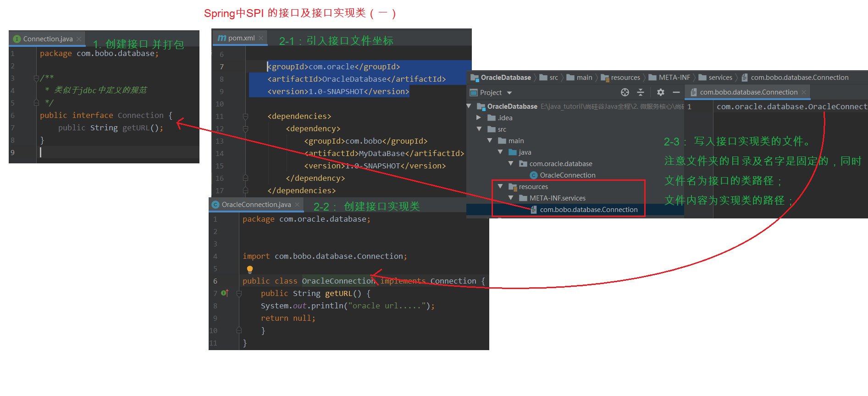Viewport: 868px width, 396px height.
Task: Click the 'return null;' line
Action: [288, 318]
